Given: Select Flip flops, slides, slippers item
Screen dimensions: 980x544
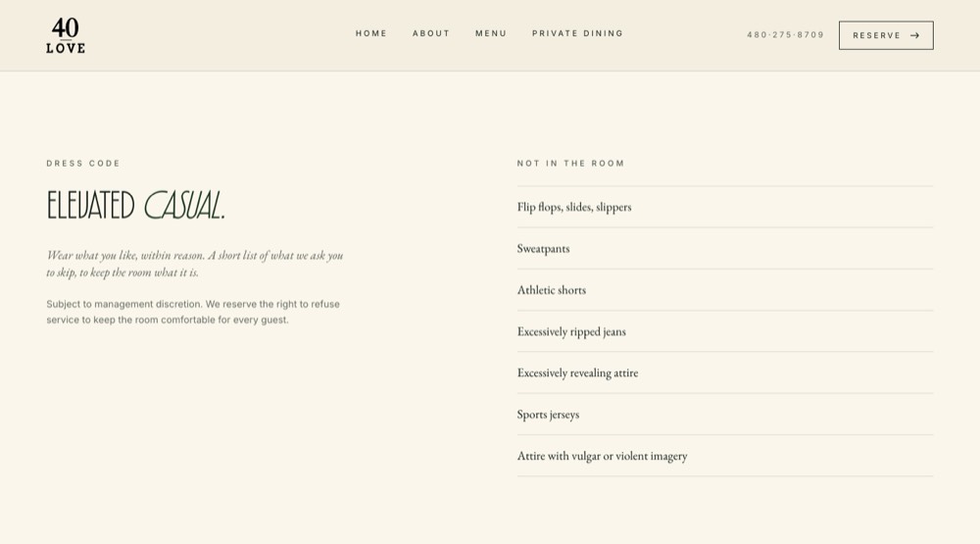Looking at the screenshot, I should (725, 207).
